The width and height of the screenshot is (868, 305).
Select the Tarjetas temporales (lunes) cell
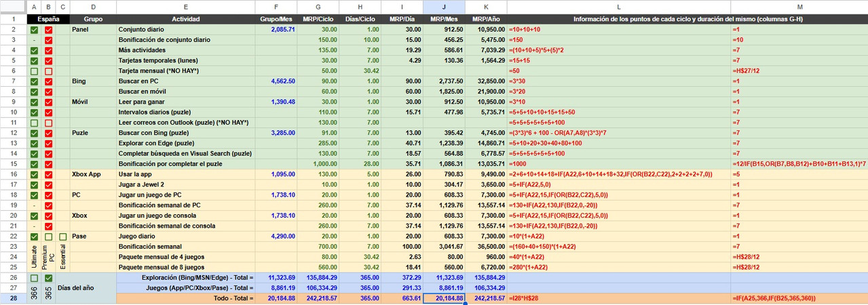tap(185, 61)
